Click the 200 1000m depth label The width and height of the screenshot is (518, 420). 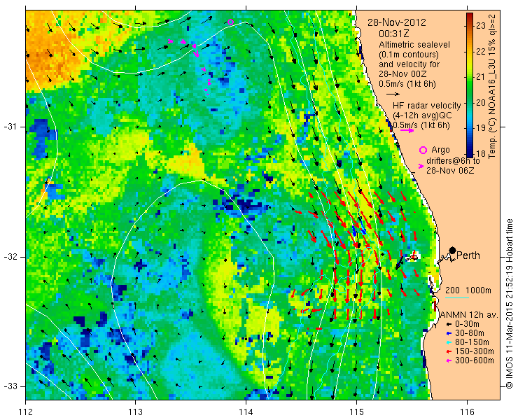(x=468, y=290)
